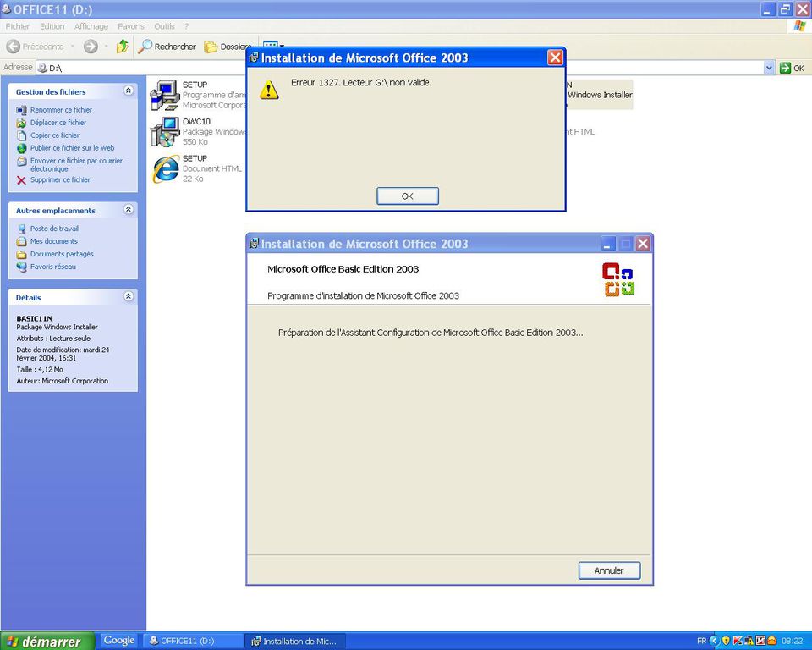
Task: Click the Rechercher search toolbar icon
Action: pos(146,47)
